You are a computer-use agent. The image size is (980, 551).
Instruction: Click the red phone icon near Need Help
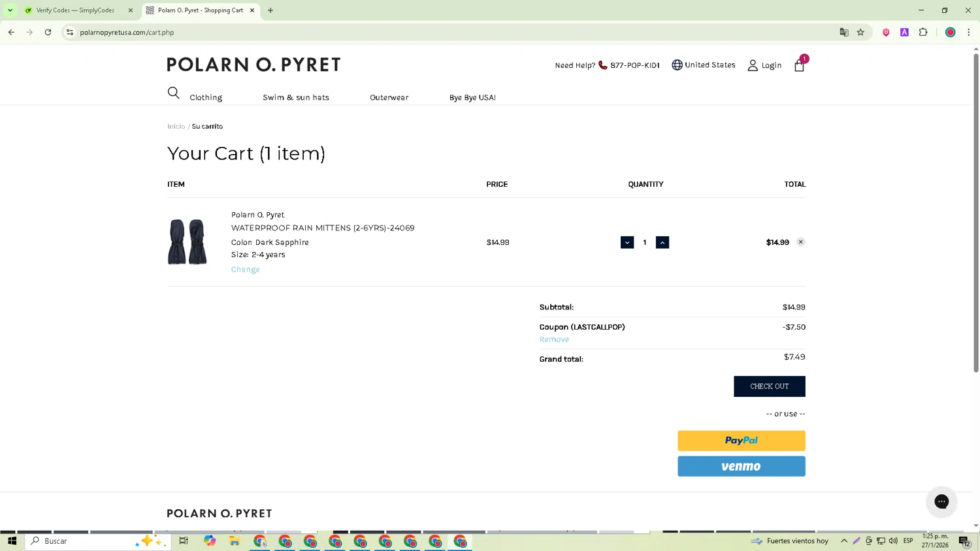pyautogui.click(x=602, y=65)
